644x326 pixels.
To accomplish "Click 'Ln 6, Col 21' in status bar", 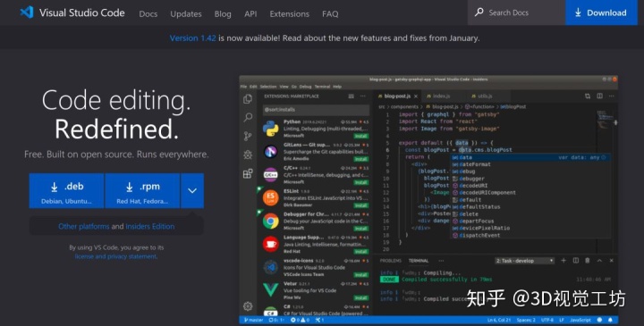I will click(498, 321).
